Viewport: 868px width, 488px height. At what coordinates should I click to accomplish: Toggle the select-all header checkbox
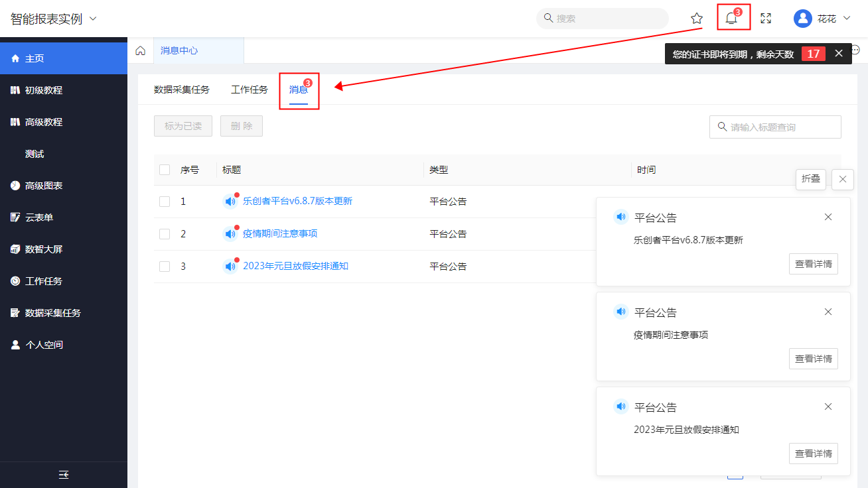[165, 170]
